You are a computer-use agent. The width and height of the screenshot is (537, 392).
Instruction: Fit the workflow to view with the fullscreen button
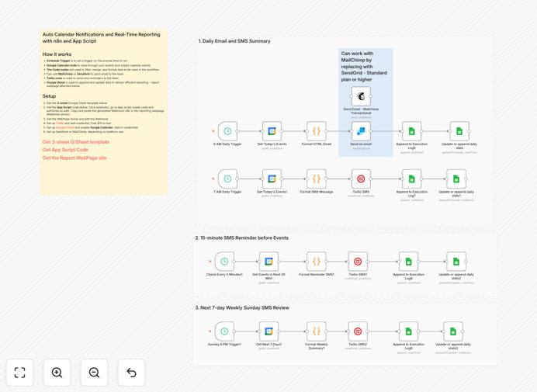20,373
